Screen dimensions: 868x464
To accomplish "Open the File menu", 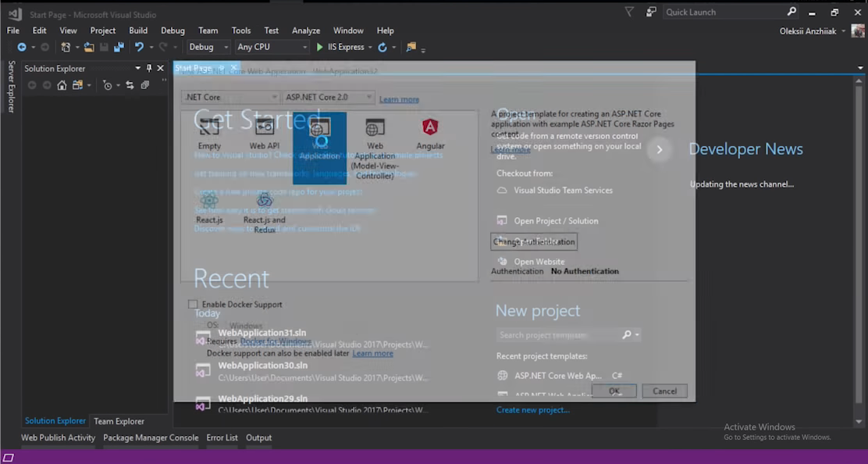I will (x=12, y=30).
